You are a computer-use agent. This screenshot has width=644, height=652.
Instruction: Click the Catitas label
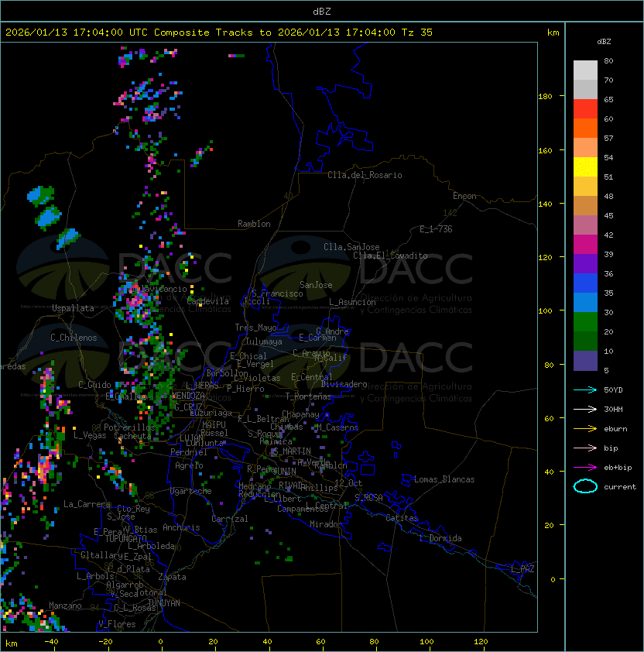(402, 518)
